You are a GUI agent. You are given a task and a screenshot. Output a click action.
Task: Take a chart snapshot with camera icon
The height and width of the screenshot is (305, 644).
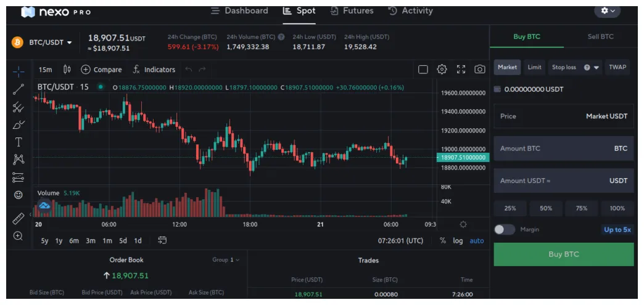tap(480, 70)
